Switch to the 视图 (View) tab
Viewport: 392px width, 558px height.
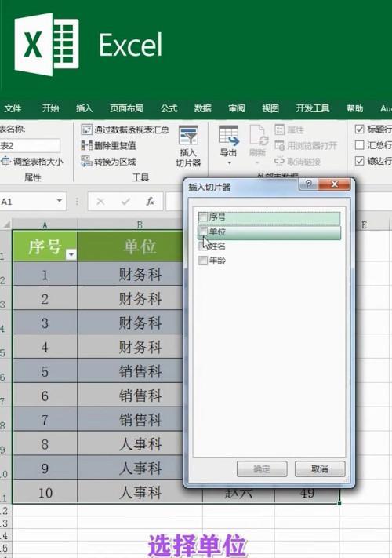click(270, 108)
